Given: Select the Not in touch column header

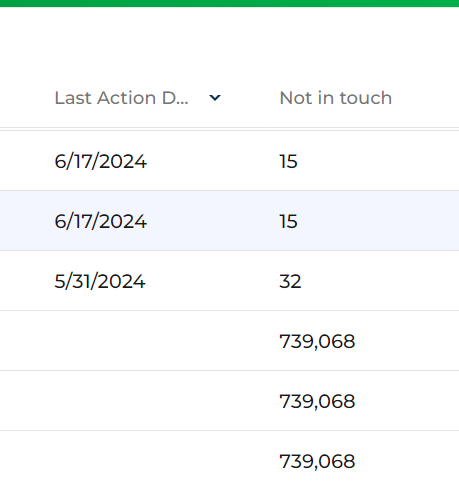Looking at the screenshot, I should click(x=336, y=98).
